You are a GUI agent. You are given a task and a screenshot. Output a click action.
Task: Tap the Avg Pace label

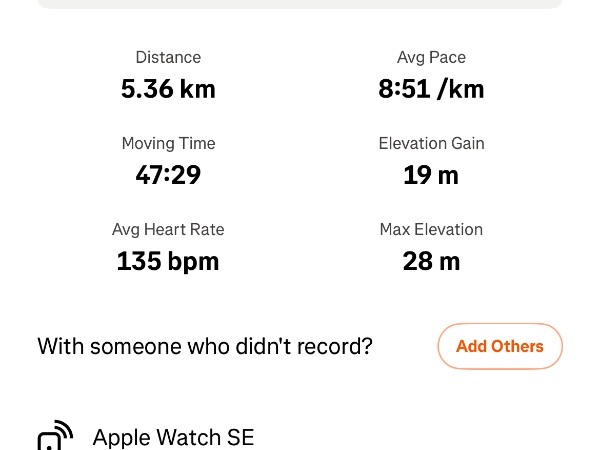[x=431, y=58]
